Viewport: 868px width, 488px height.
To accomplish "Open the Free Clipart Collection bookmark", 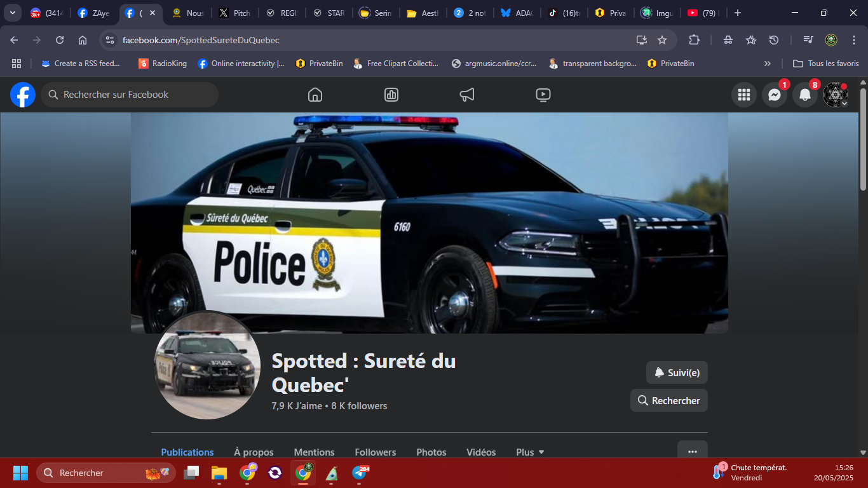I will (x=396, y=64).
